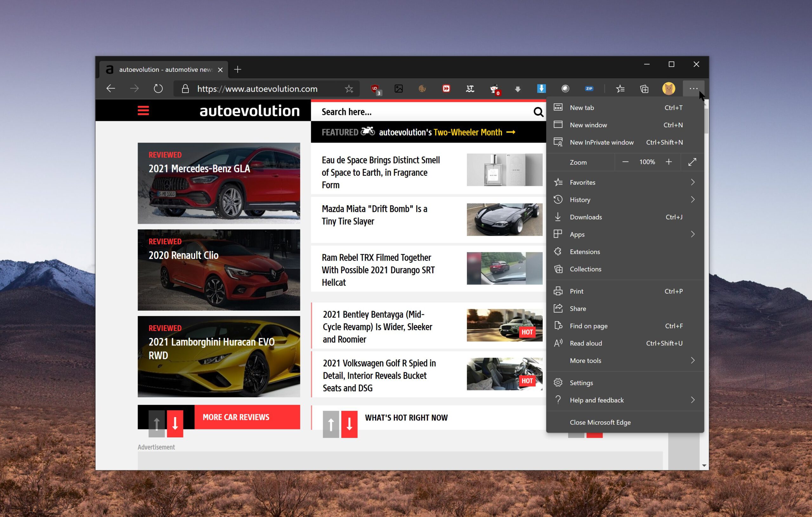Select New tab from the menu

click(x=625, y=108)
